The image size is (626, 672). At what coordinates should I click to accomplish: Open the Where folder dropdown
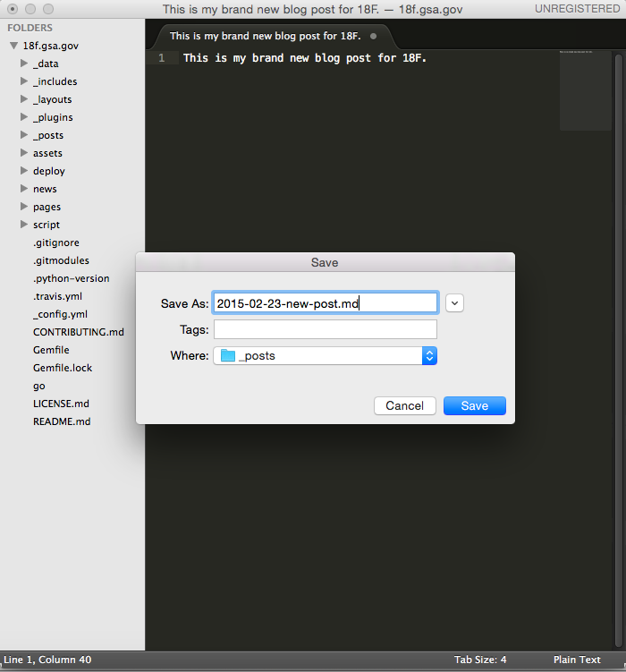click(x=325, y=356)
